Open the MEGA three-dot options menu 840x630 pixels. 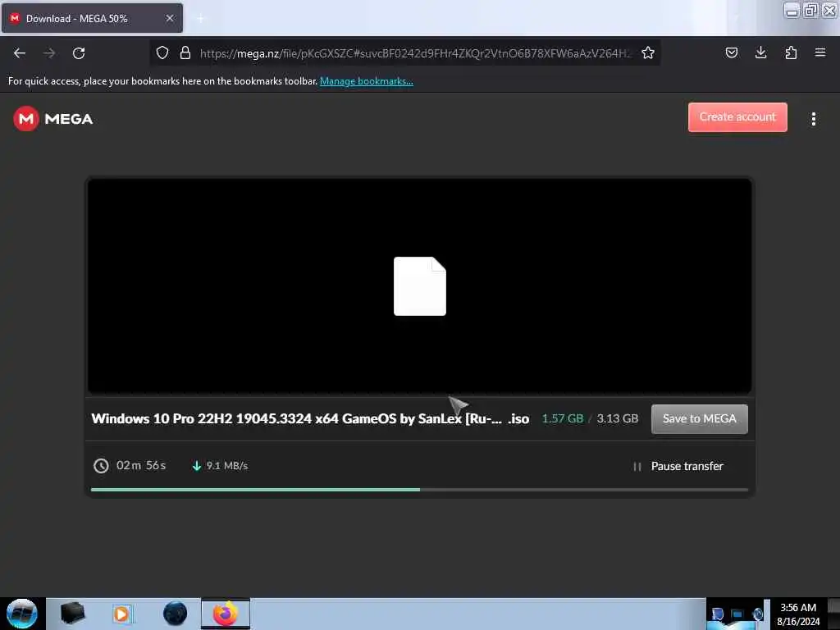click(813, 119)
